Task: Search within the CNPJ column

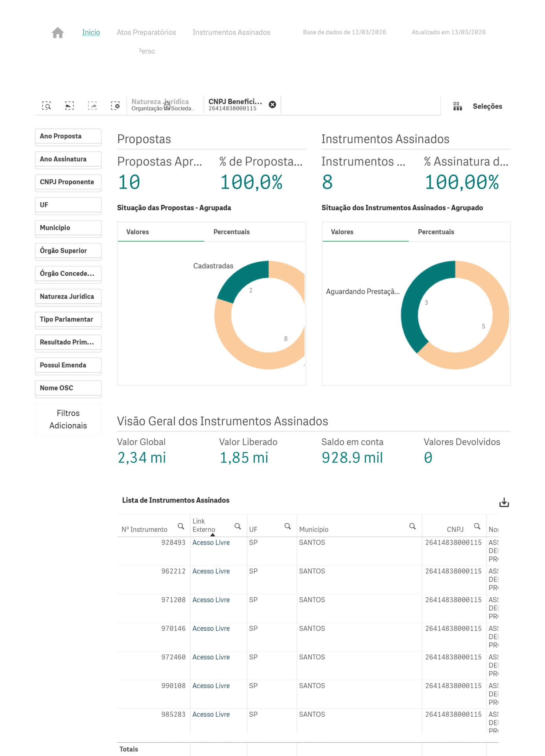Action: tap(477, 526)
